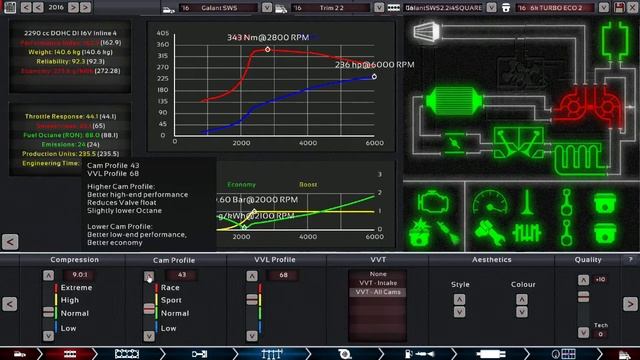Click the tachometer RPM gauge icon
The image size is (640, 360).
tap(490, 202)
